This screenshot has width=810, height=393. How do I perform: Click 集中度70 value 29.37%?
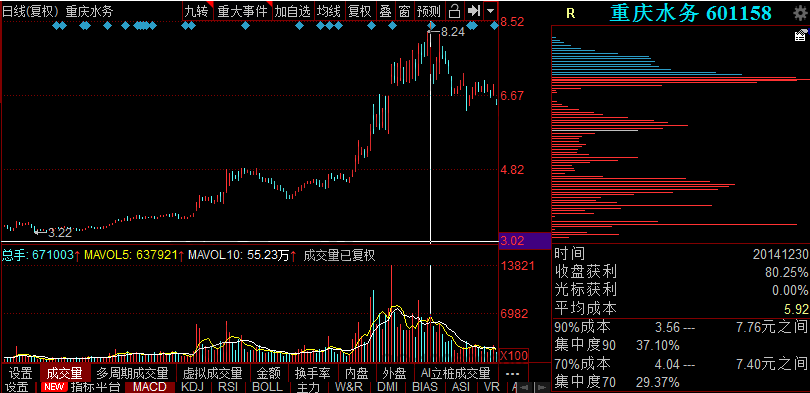[658, 383]
